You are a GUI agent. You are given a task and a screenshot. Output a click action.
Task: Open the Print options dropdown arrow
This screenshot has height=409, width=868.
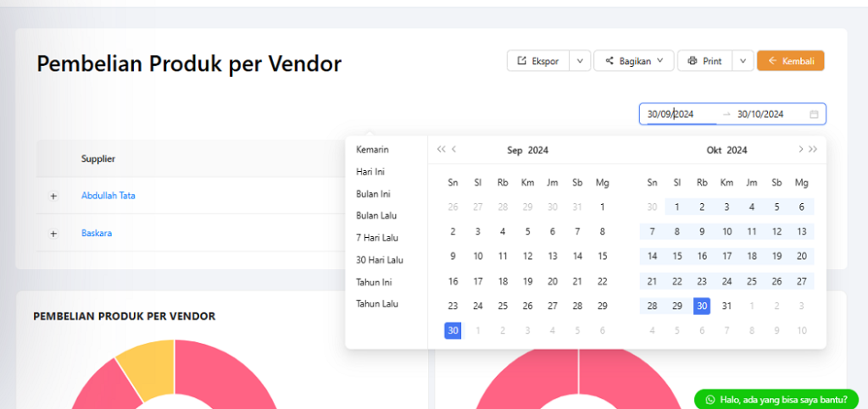(743, 61)
